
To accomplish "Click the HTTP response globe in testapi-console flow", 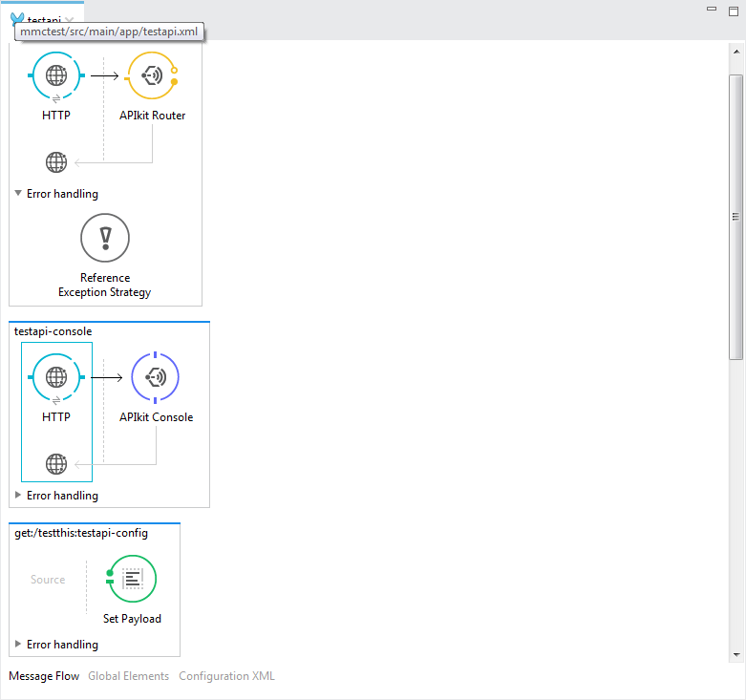I will click(x=56, y=464).
